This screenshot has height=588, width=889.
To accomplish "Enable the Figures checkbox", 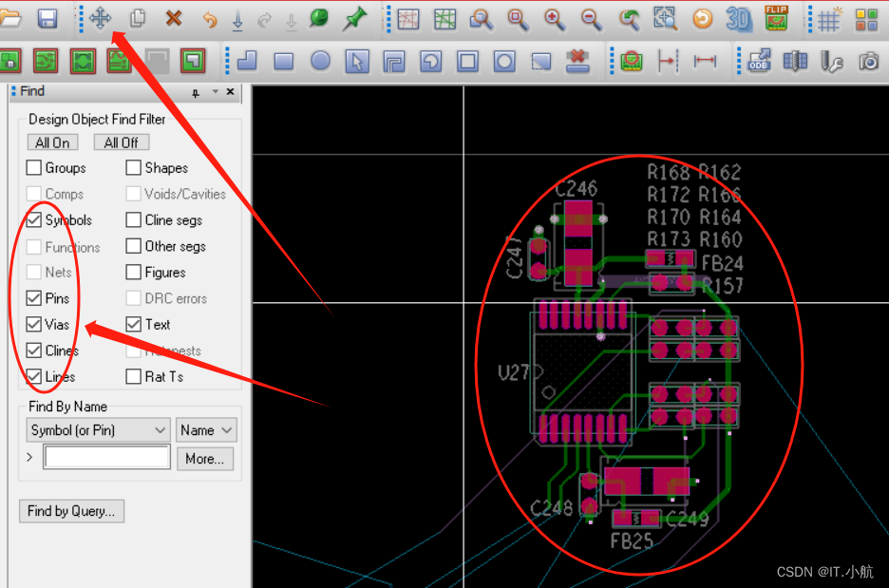I will [133, 272].
